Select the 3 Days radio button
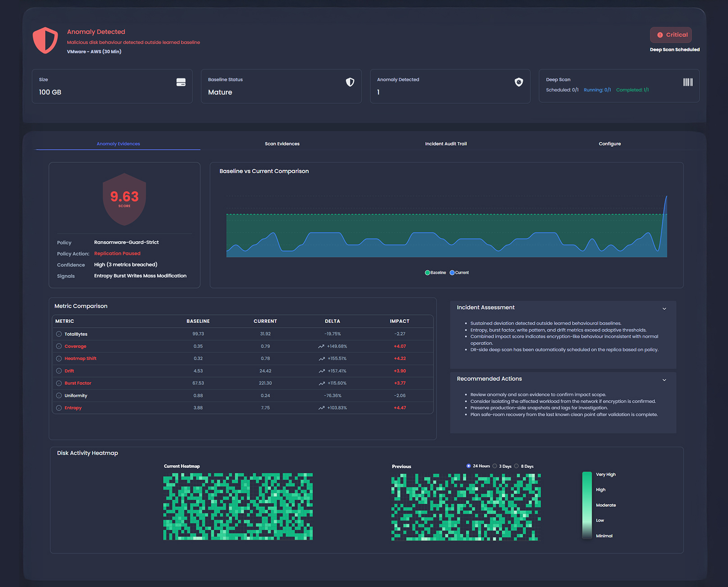 pyautogui.click(x=496, y=466)
